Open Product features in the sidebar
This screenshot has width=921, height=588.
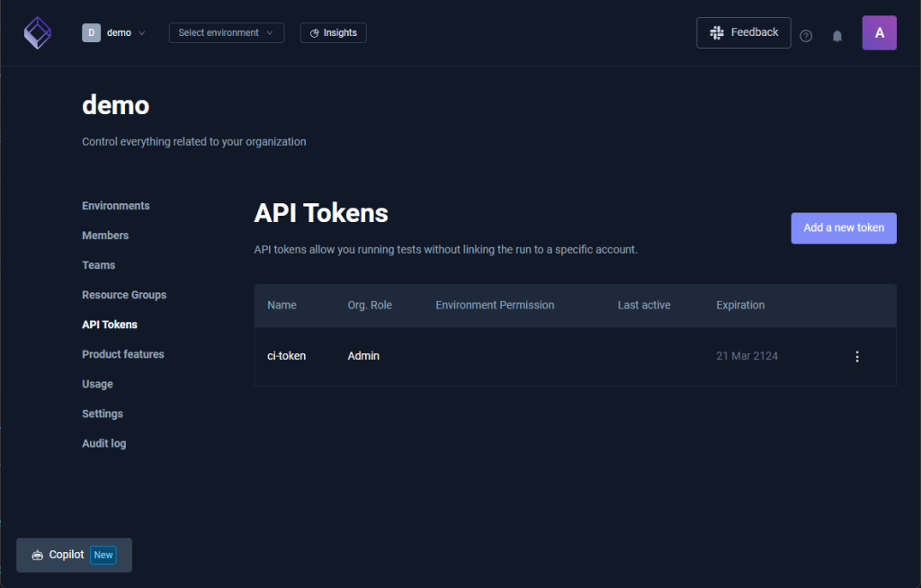point(123,354)
